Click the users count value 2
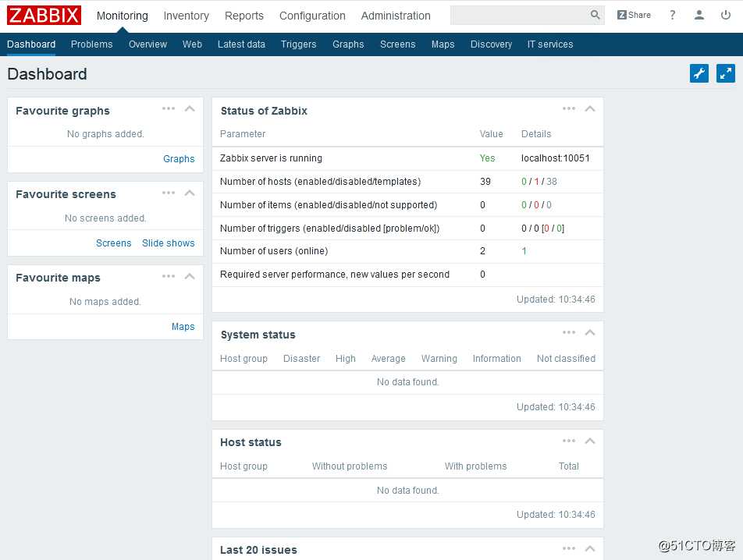Viewport: 743px width, 560px height. tap(482, 251)
